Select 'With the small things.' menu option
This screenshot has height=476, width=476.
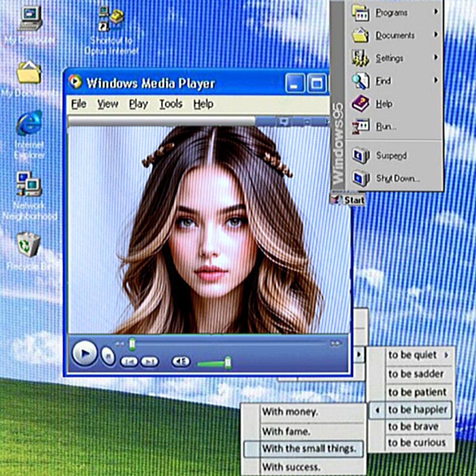(x=308, y=449)
